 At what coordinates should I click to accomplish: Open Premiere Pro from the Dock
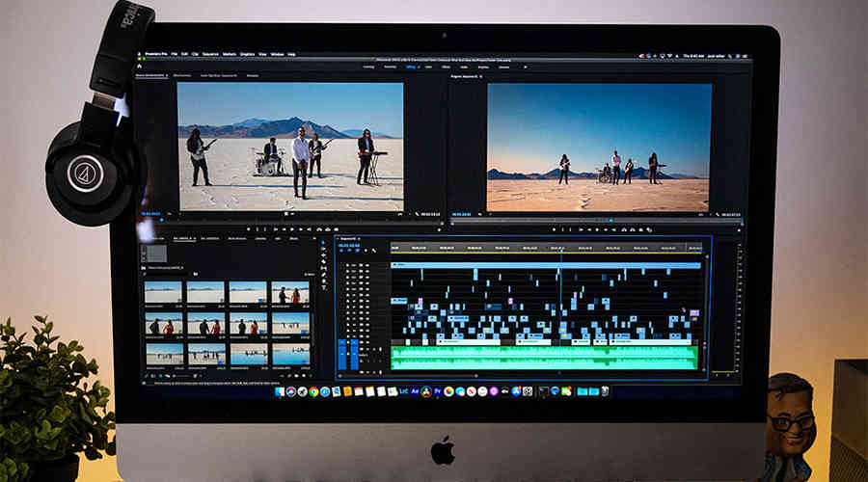pos(439,391)
